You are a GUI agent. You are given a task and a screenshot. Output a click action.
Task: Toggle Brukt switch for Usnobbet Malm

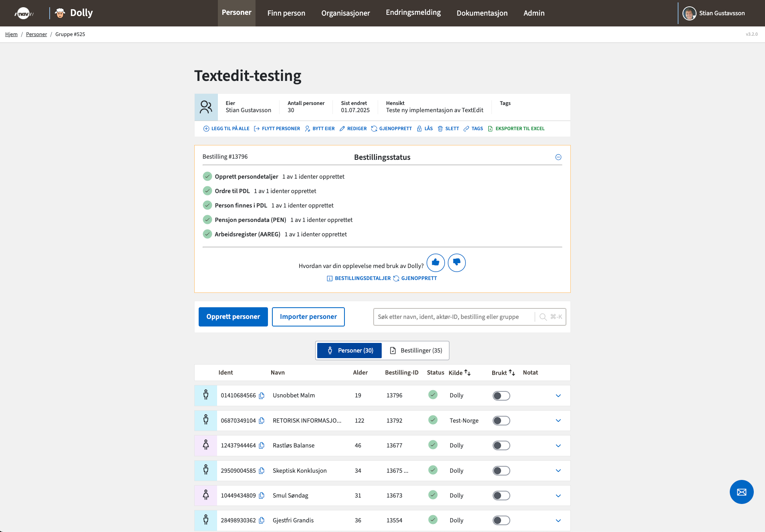click(501, 396)
